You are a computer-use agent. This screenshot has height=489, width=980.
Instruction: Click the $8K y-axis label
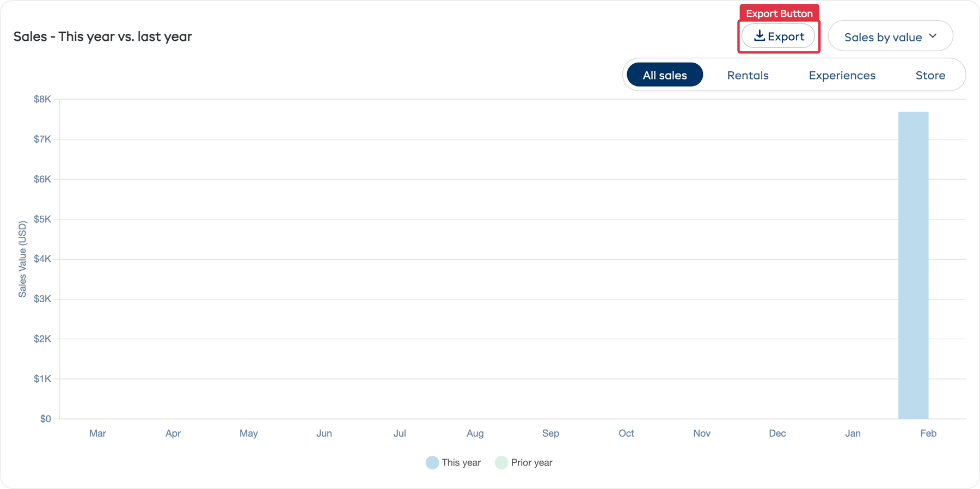point(42,99)
